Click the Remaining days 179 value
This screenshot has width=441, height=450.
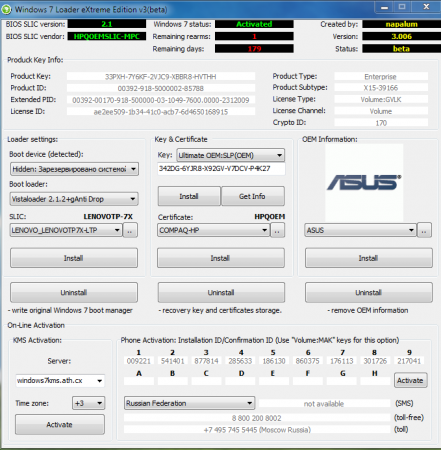(x=254, y=49)
